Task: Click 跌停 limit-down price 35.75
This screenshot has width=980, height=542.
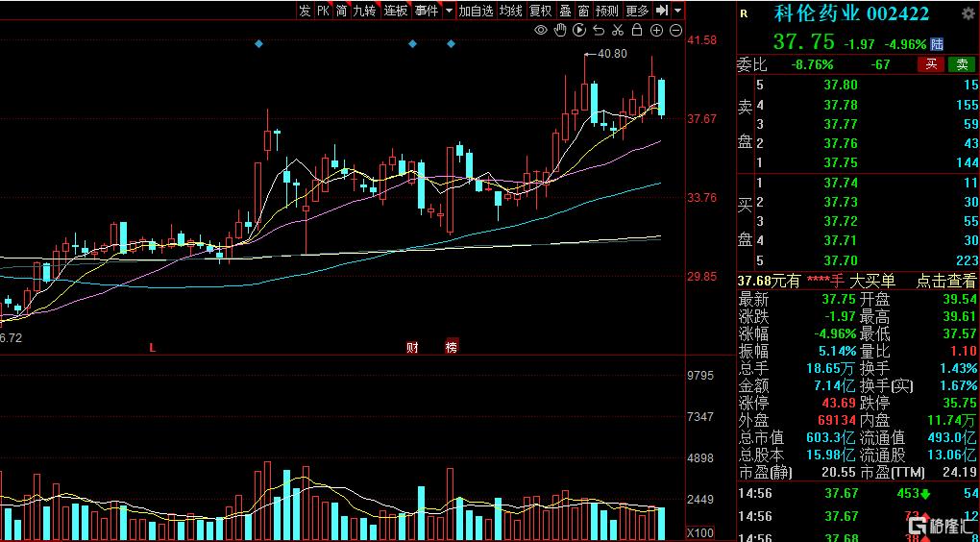Action: tap(960, 404)
